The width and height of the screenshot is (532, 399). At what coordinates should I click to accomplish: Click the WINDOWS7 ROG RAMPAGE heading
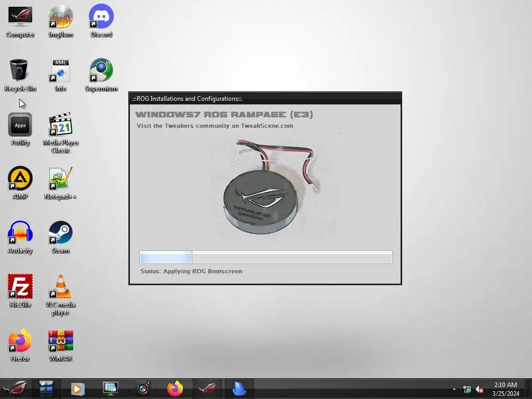(224, 115)
